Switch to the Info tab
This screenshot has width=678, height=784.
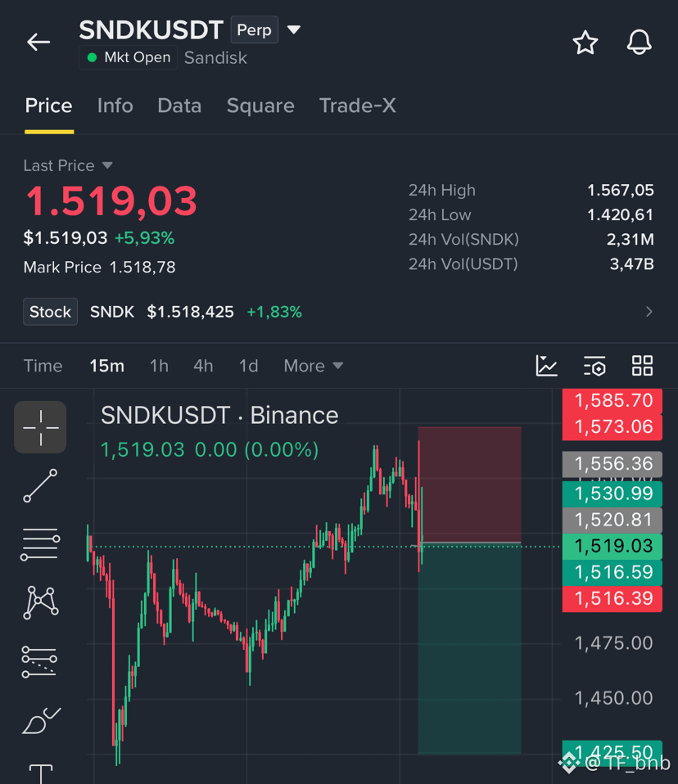pos(115,106)
